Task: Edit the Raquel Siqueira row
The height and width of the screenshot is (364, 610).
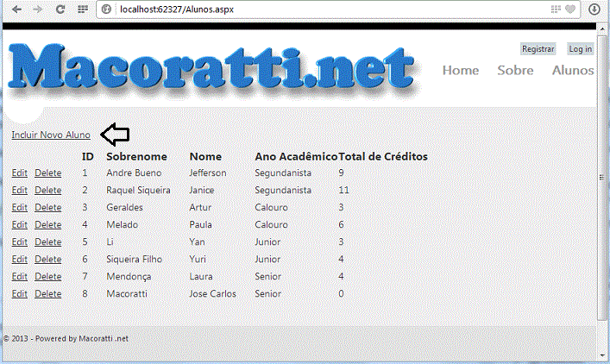Action: click(20, 190)
